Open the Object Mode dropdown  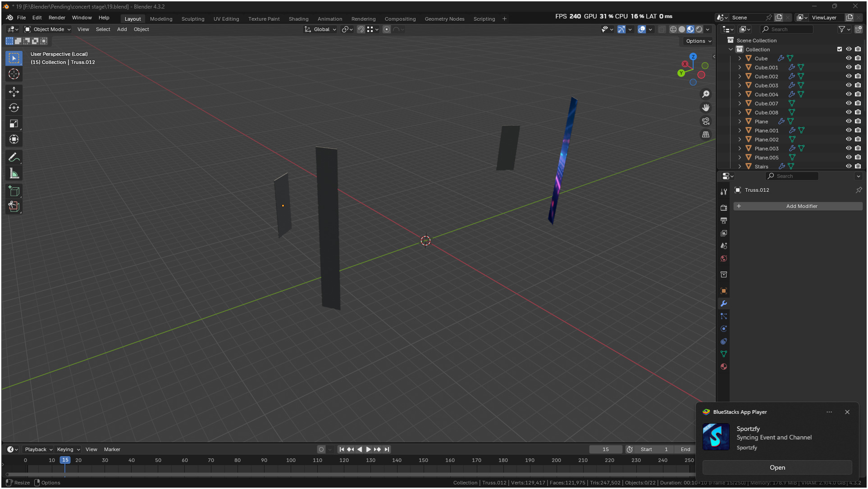coord(48,29)
